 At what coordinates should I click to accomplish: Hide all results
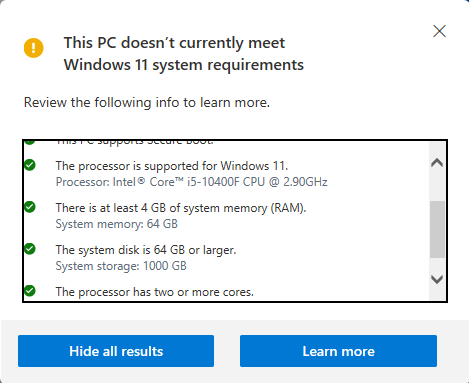(116, 351)
